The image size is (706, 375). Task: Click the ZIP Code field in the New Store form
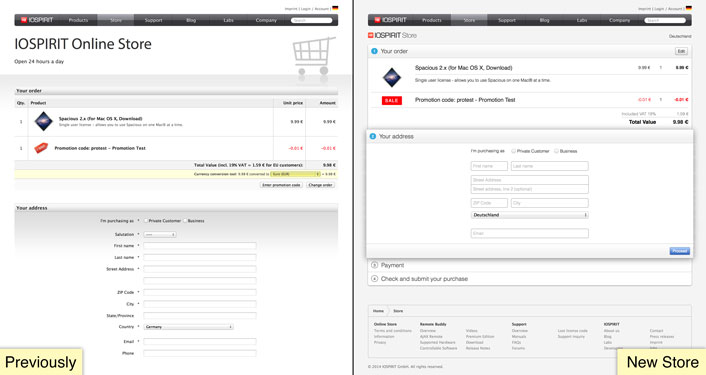(489, 203)
